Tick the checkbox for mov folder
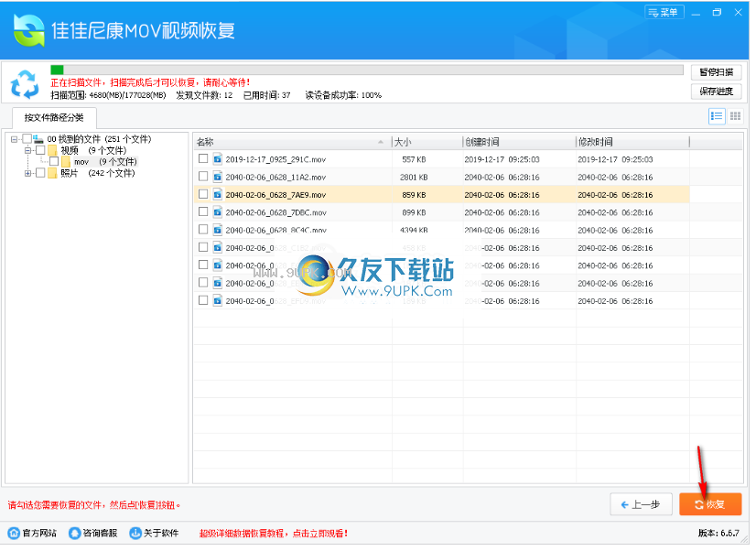The height and width of the screenshot is (551, 756). tap(54, 161)
